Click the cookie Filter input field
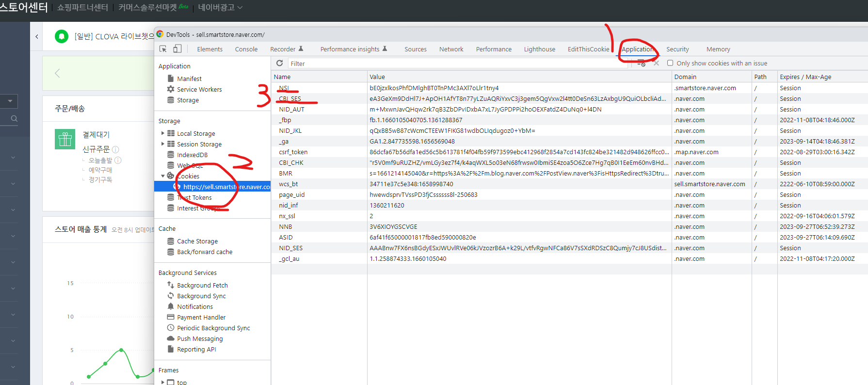Screen dimensions: 868x385 [456, 64]
